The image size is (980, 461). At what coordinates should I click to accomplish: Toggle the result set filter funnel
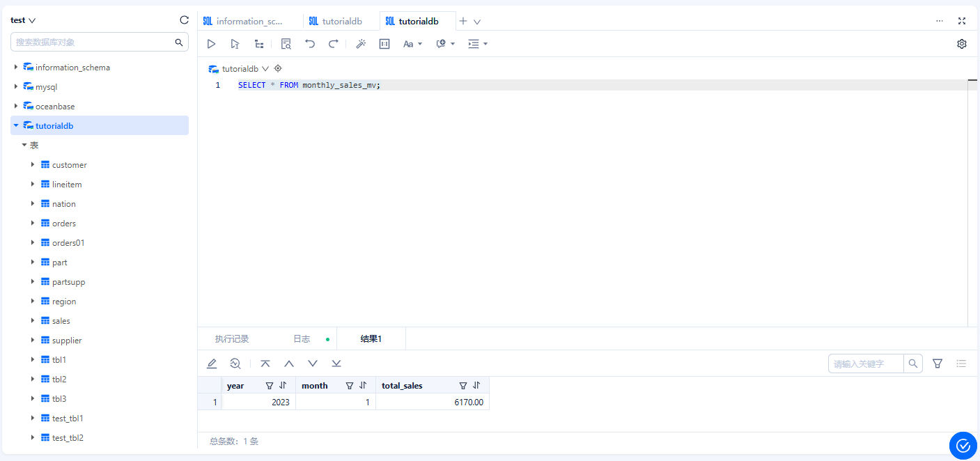937,363
